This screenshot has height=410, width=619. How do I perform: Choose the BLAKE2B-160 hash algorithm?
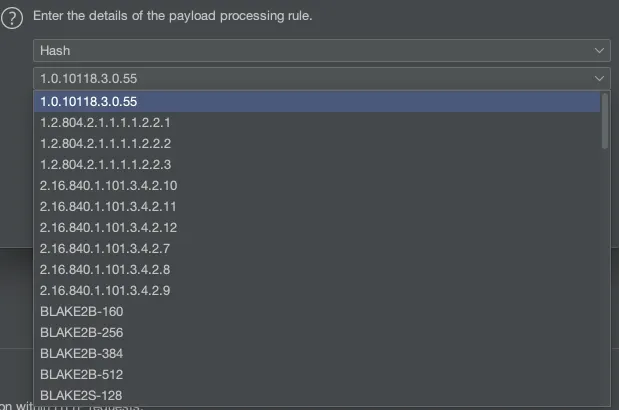click(81, 311)
